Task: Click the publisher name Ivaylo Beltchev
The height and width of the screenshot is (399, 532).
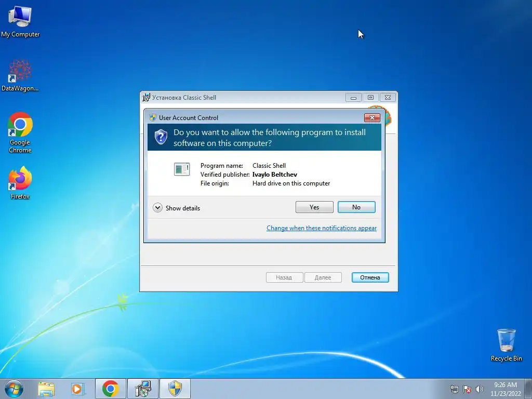Action: (275, 175)
